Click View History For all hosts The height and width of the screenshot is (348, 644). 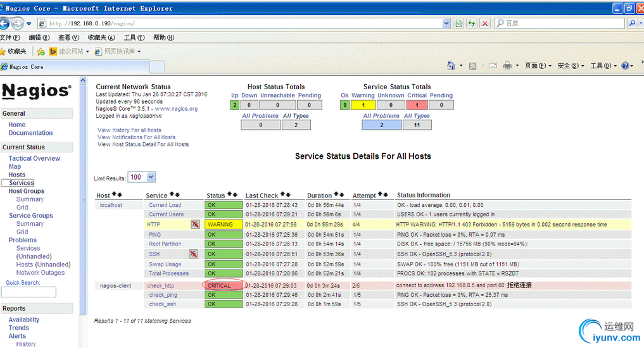(129, 130)
